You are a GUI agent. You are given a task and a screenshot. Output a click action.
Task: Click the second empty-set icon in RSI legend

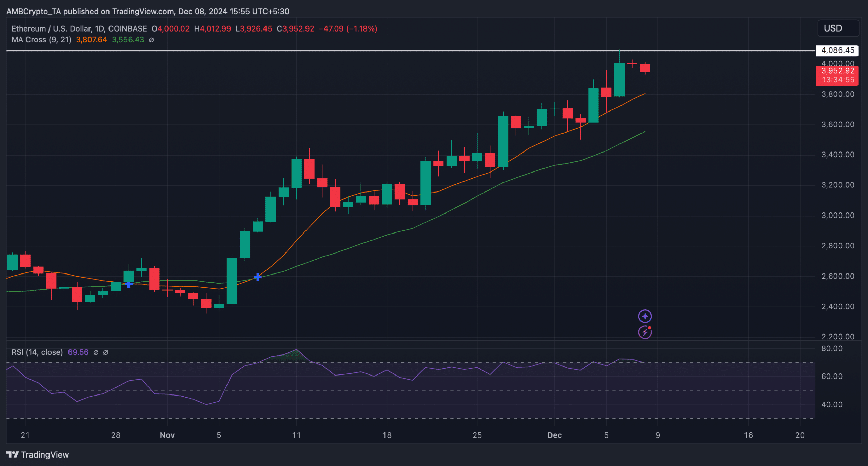tap(106, 352)
